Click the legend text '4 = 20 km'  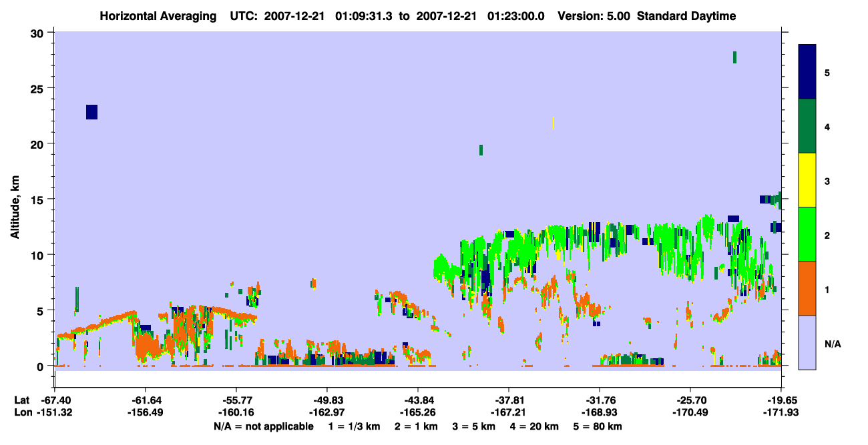click(535, 426)
